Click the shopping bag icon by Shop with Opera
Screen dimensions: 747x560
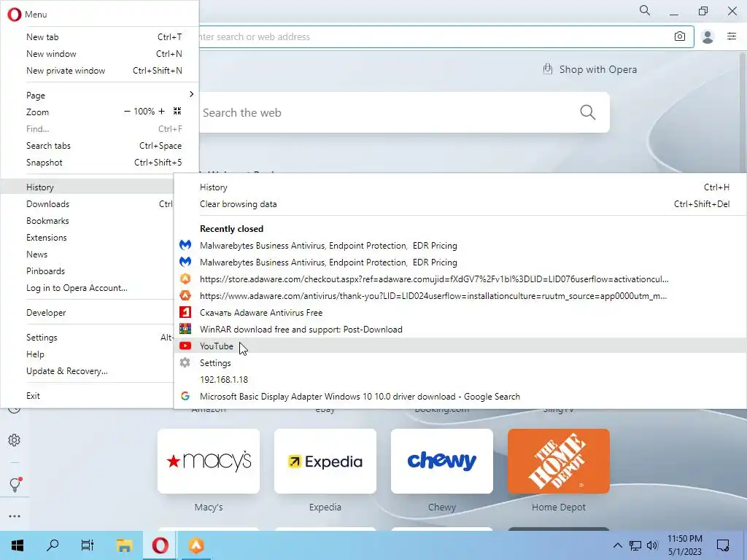(x=548, y=69)
